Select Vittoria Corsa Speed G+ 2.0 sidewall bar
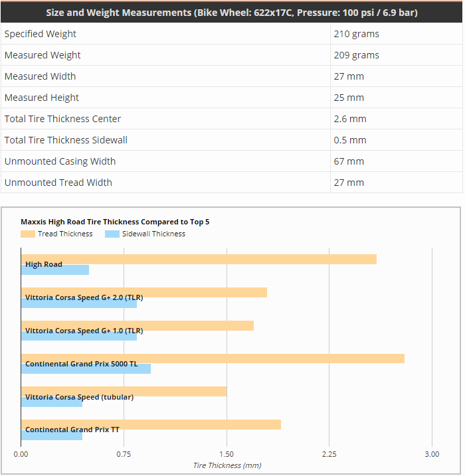 click(79, 303)
